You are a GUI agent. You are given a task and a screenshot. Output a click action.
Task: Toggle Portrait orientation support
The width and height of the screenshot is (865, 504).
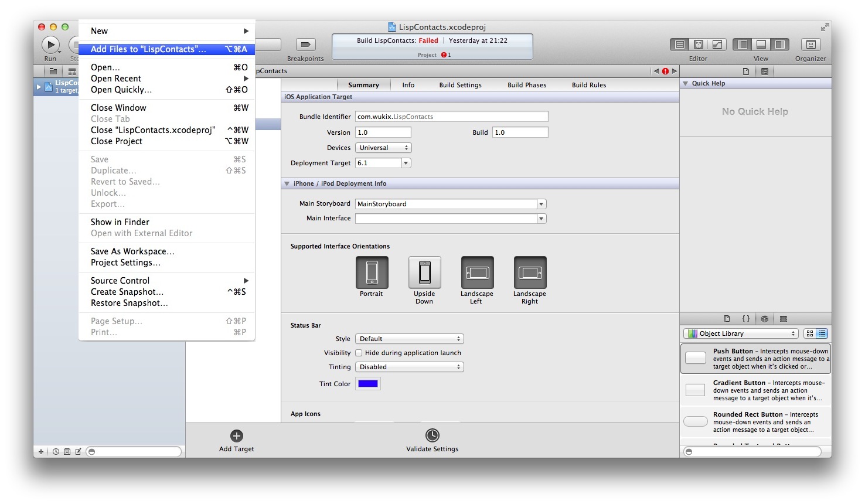click(x=372, y=273)
